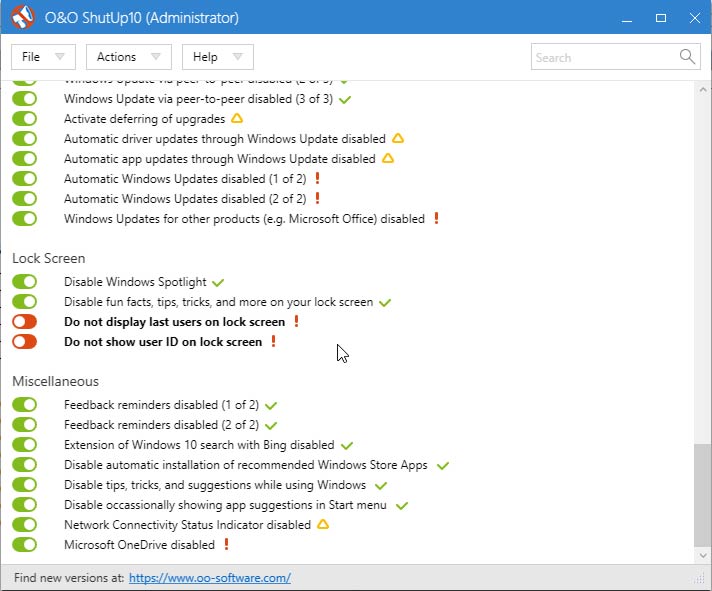712x591 pixels.
Task: Click the search magnifier icon
Action: [687, 57]
